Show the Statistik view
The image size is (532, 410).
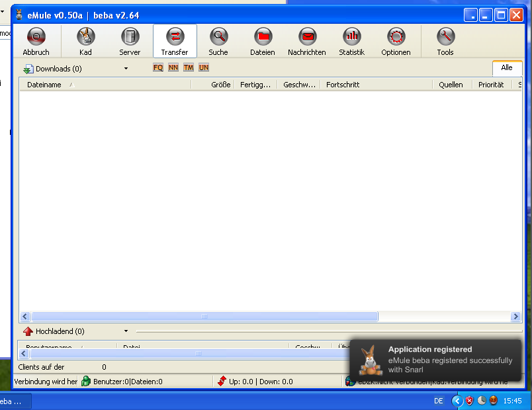[351, 41]
